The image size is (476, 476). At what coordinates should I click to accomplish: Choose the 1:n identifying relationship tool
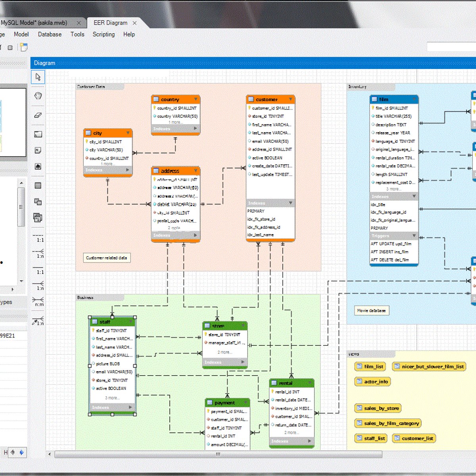[38, 288]
